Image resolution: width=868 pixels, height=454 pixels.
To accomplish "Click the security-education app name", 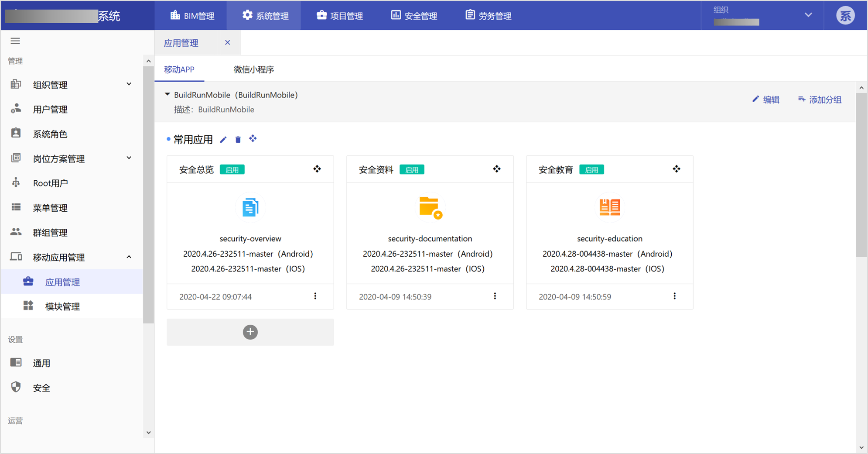I will (x=610, y=239).
